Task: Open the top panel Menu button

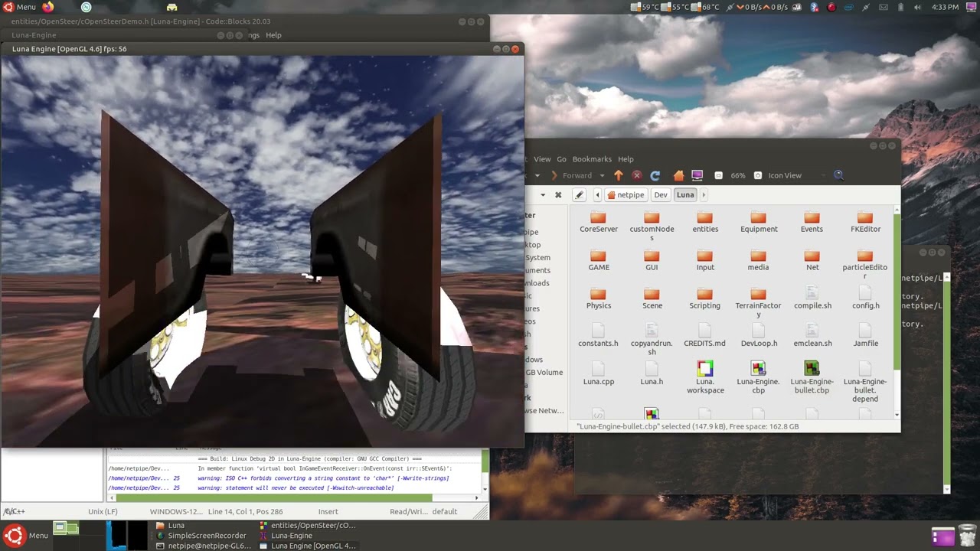Action: point(19,7)
